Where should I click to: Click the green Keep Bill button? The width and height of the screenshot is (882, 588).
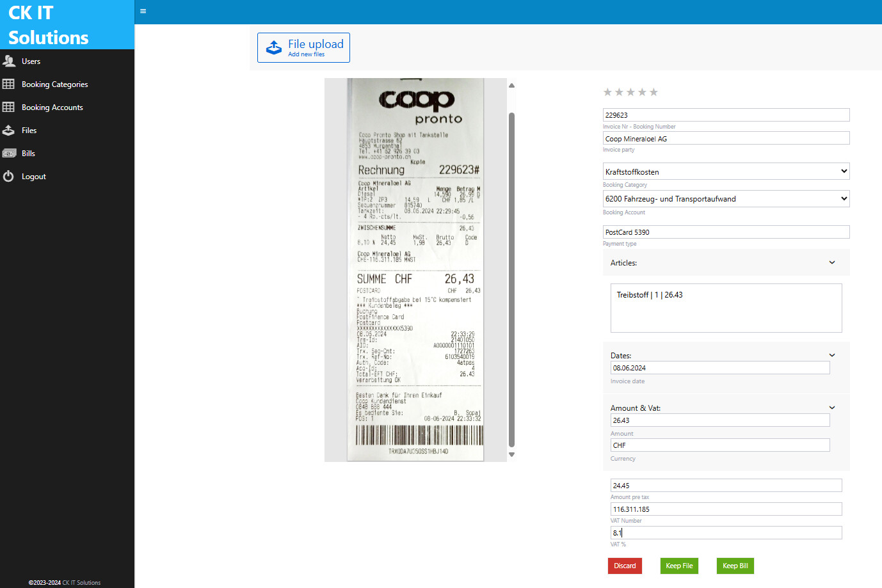pos(735,566)
